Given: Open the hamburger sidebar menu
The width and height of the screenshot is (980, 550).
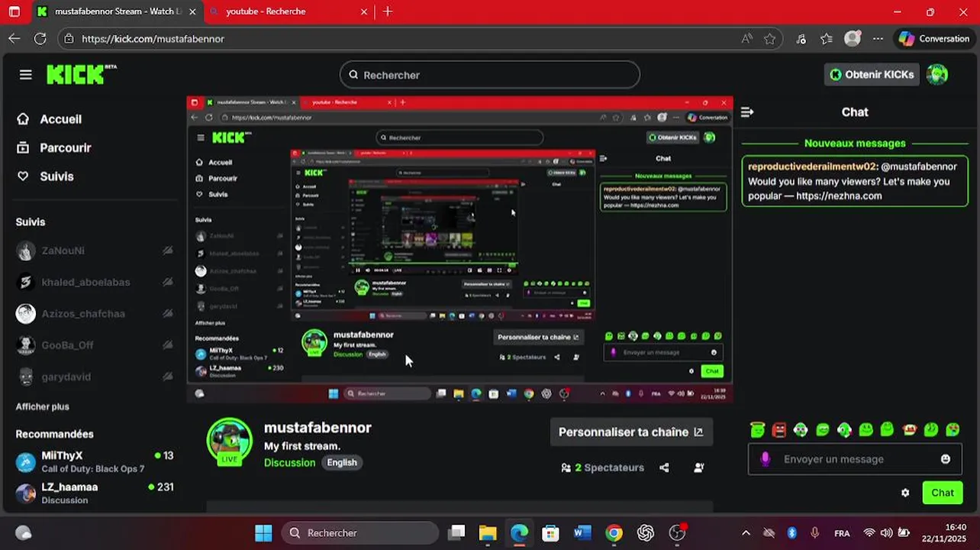Looking at the screenshot, I should point(26,74).
